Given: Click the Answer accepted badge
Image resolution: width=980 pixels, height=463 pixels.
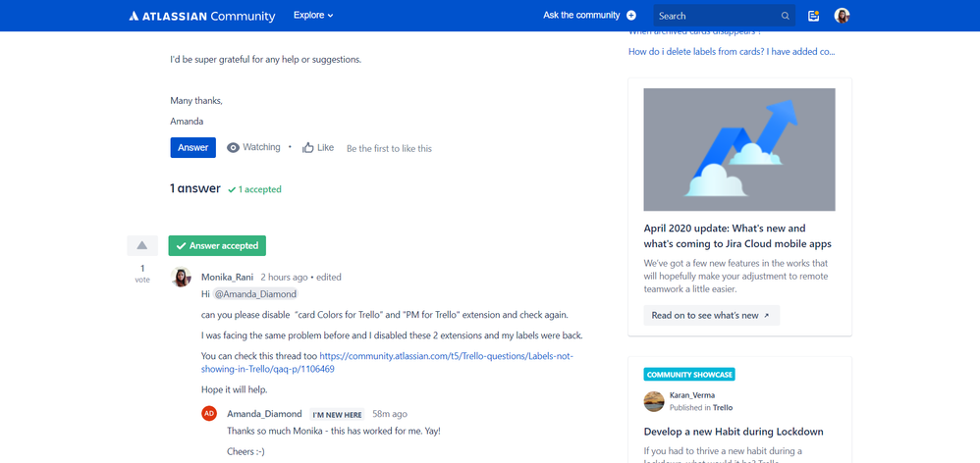Looking at the screenshot, I should point(217,246).
